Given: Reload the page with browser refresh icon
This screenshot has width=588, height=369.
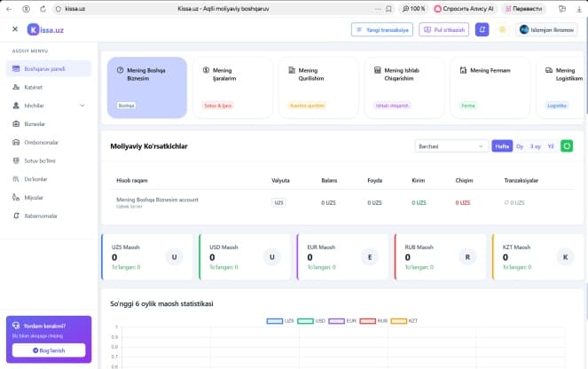Looking at the screenshot, I should (43, 9).
